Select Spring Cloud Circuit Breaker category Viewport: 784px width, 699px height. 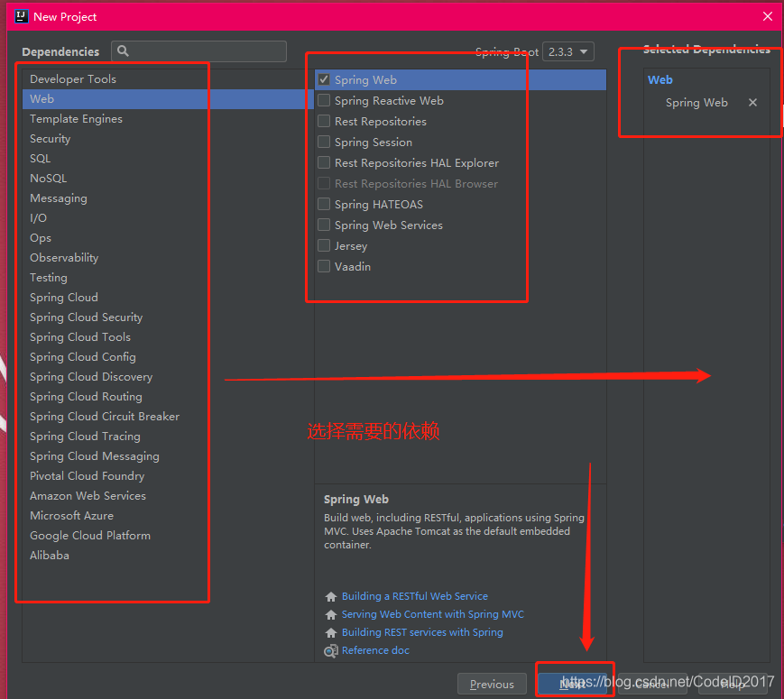point(168,417)
